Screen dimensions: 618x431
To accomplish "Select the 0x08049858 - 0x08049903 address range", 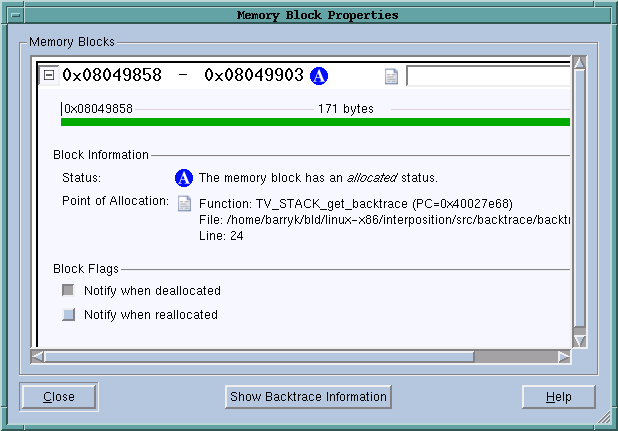I will pyautogui.click(x=182, y=76).
